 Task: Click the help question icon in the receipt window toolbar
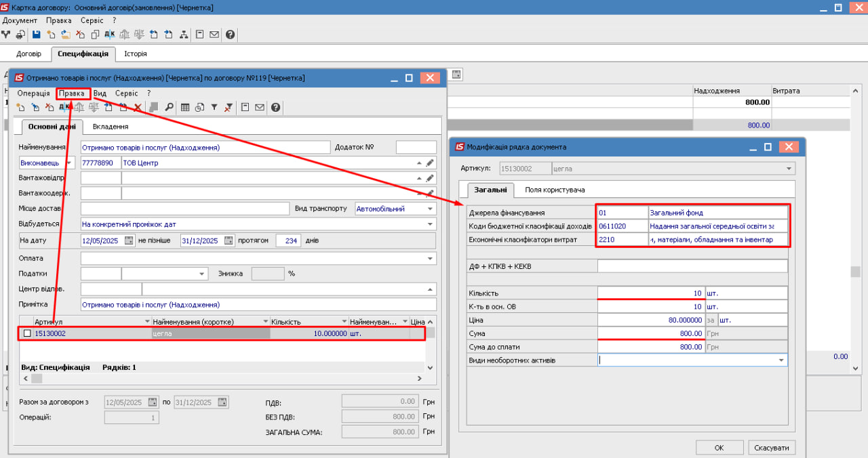coord(275,107)
